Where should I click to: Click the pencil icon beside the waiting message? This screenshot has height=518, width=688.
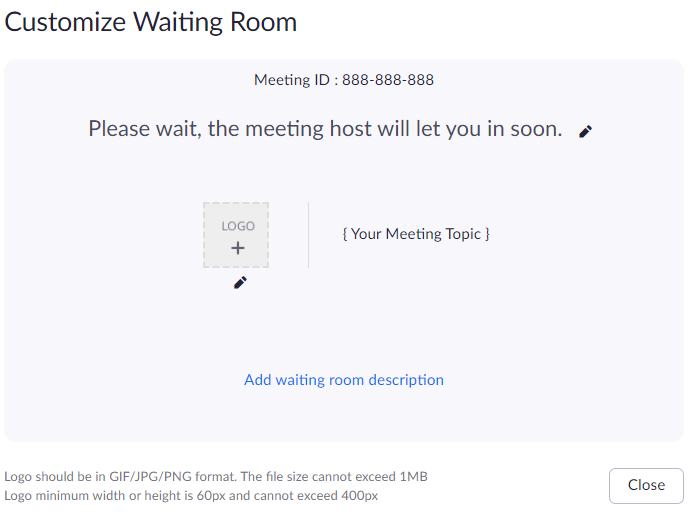[586, 131]
